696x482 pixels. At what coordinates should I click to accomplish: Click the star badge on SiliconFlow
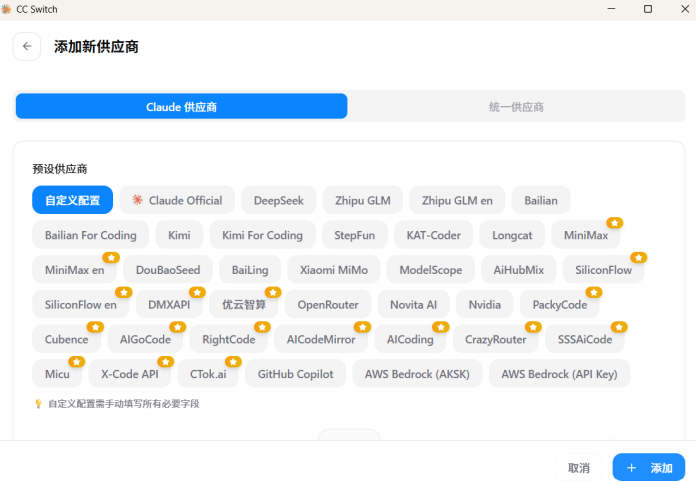tap(638, 258)
